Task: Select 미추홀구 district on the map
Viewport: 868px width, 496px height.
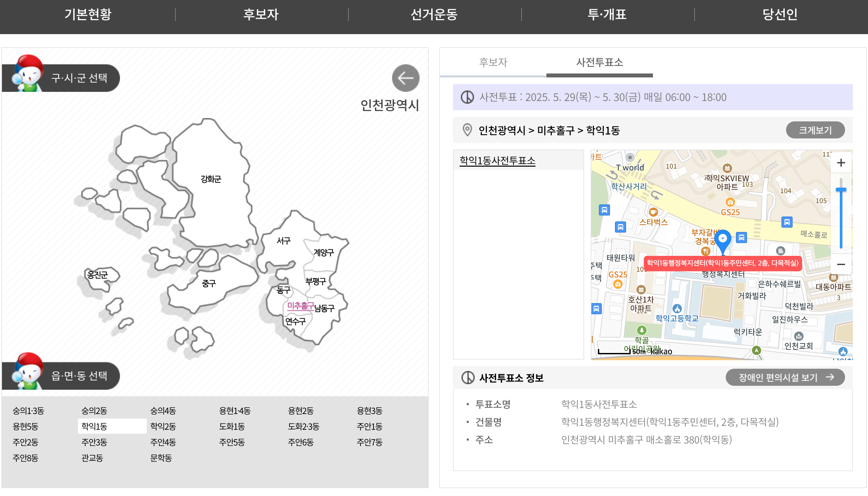Action: (x=300, y=306)
